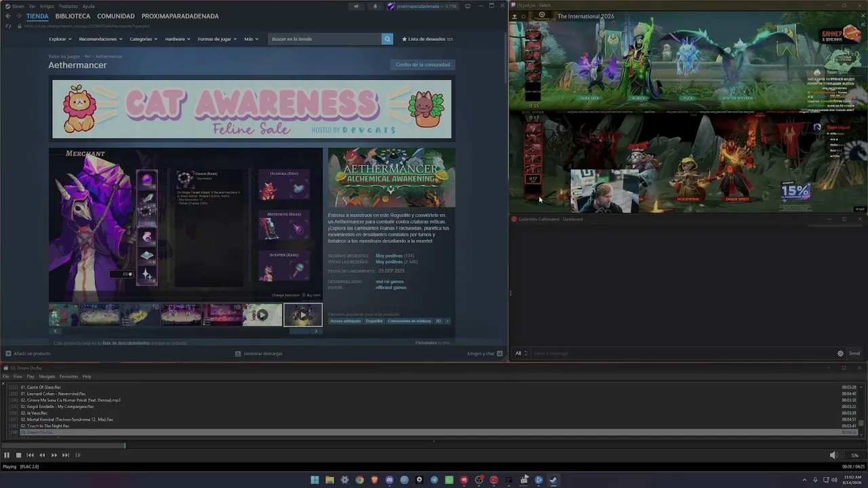This screenshot has height=488, width=868.
Task: Open chat settings gear in Twitch dashboard
Action: pyautogui.click(x=840, y=353)
